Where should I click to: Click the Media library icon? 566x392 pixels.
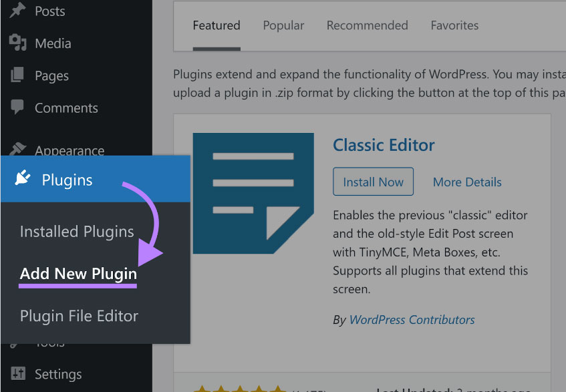click(18, 43)
